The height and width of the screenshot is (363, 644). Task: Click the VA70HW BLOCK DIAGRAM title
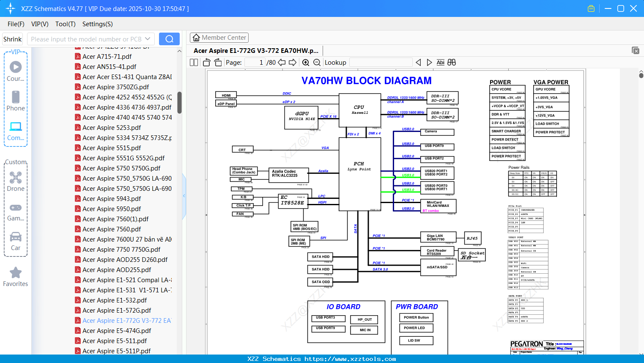pos(367,80)
